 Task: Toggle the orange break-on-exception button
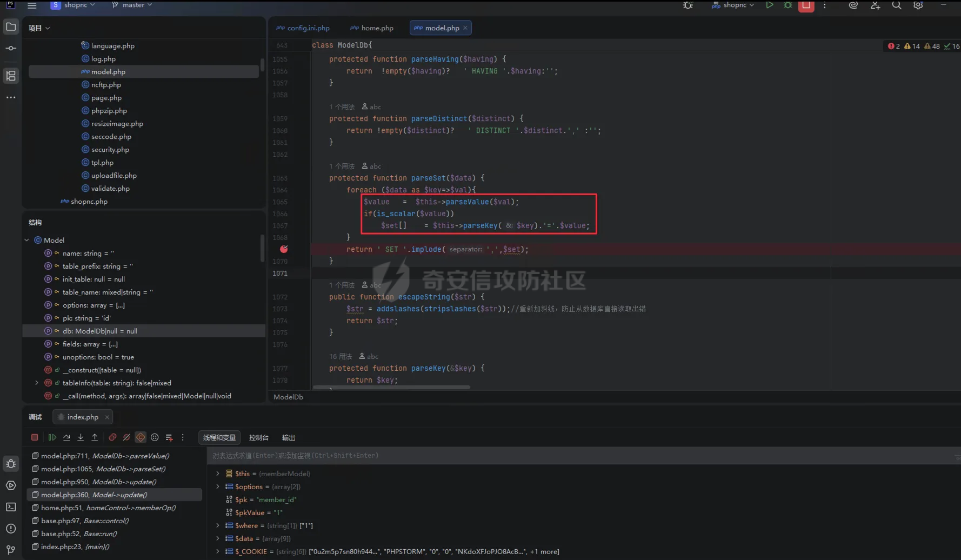tap(141, 437)
